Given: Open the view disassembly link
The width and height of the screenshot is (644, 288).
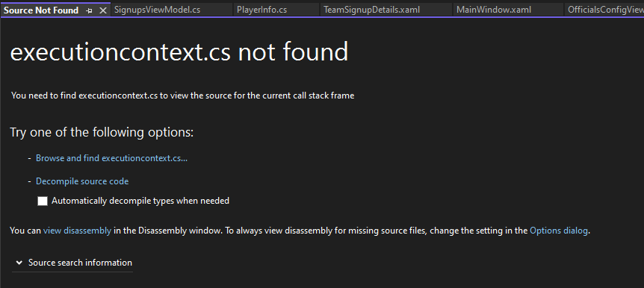Looking at the screenshot, I should pos(77,231).
